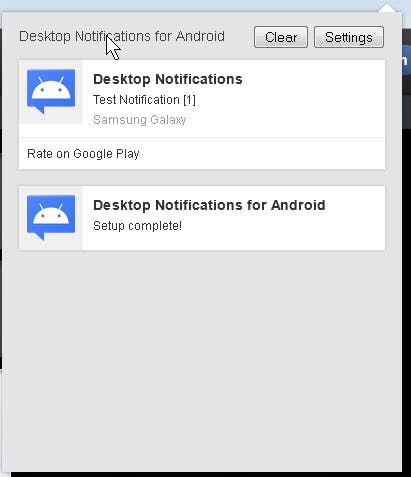Click the bold 'Desktop Notifications for Android' card title
The image size is (411, 477).
(209, 205)
